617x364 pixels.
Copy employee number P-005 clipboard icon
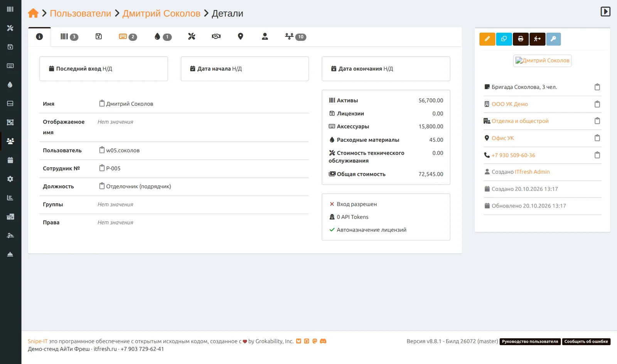pyautogui.click(x=102, y=168)
